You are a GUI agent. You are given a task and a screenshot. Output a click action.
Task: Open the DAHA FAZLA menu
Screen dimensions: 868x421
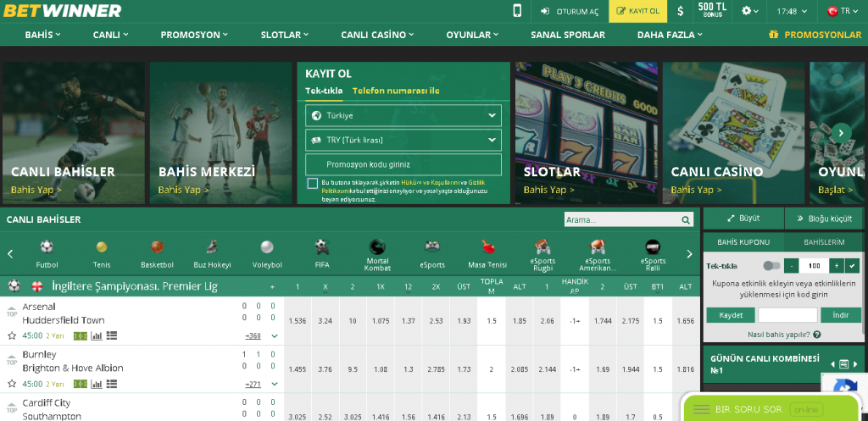tap(670, 34)
